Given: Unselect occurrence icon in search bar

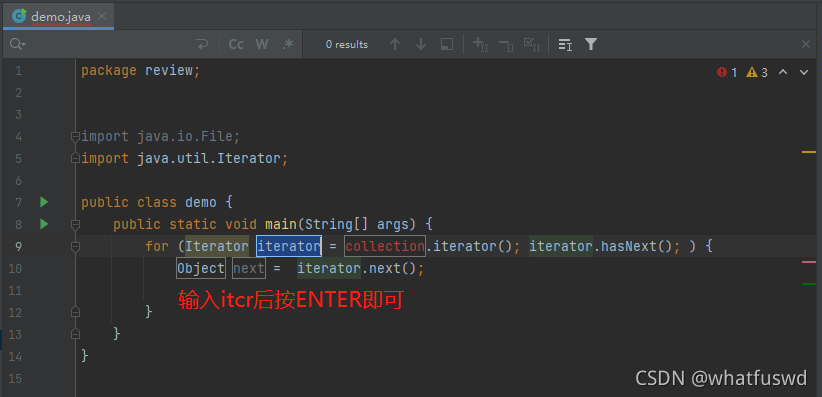Looking at the screenshot, I should pyautogui.click(x=506, y=45).
